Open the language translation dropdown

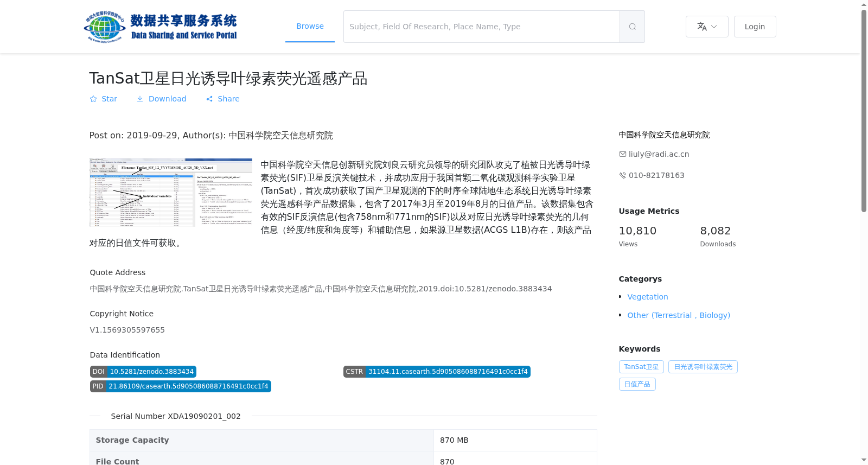(707, 27)
